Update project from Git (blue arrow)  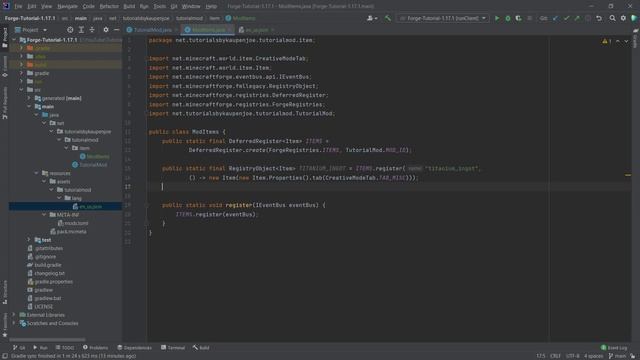coord(556,18)
